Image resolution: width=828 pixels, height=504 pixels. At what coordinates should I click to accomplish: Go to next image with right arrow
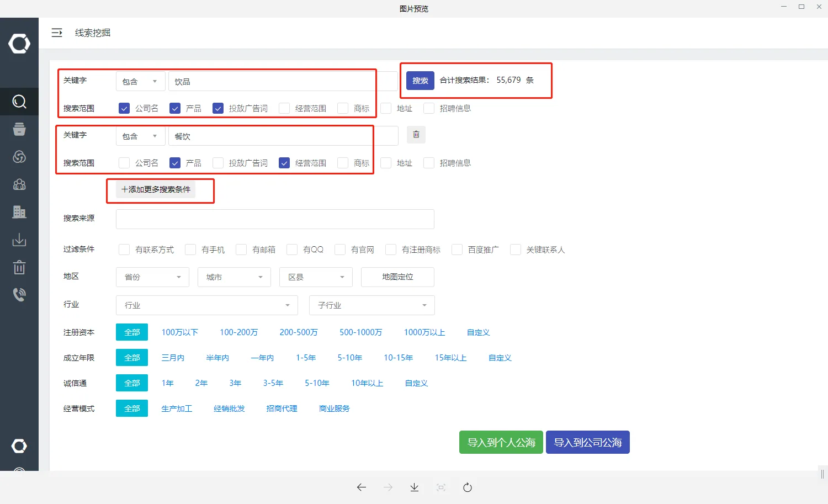[388, 487]
